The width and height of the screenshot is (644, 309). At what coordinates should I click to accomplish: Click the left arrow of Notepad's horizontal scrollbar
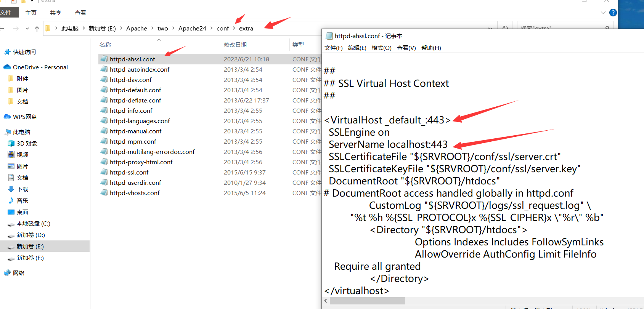coord(326,301)
